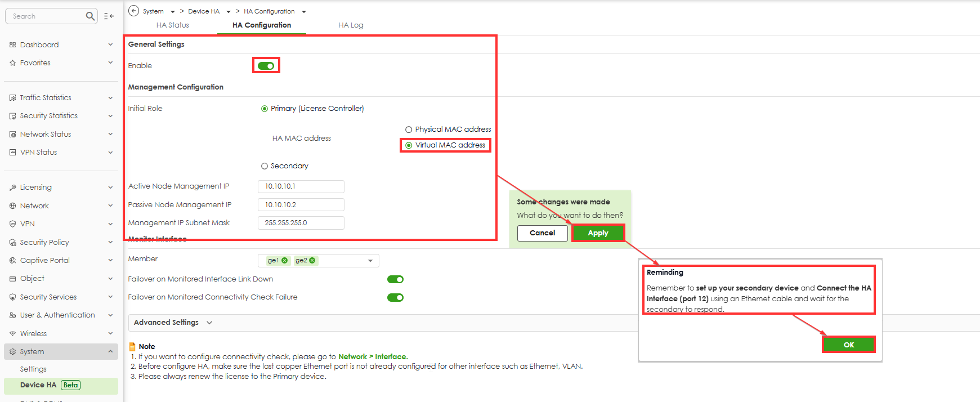Toggle the HA Enable switch
980x402 pixels.
pos(266,66)
